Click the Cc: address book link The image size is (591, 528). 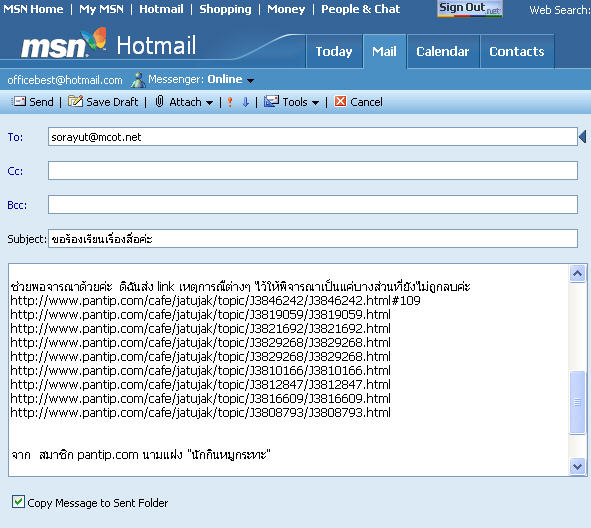[x=15, y=171]
